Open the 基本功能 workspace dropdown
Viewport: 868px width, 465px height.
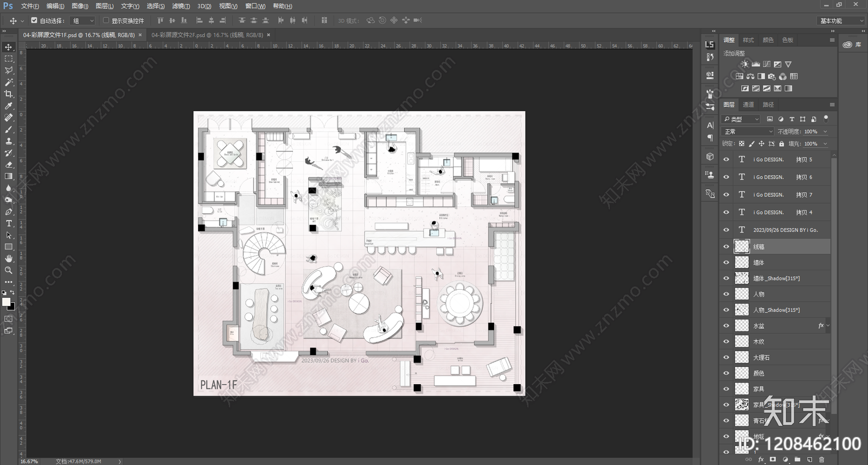pos(840,21)
